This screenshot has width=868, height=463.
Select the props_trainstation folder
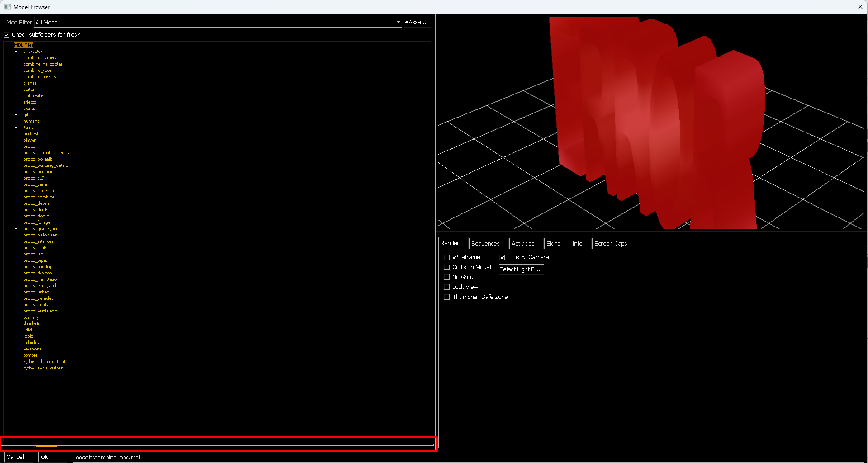click(x=41, y=279)
